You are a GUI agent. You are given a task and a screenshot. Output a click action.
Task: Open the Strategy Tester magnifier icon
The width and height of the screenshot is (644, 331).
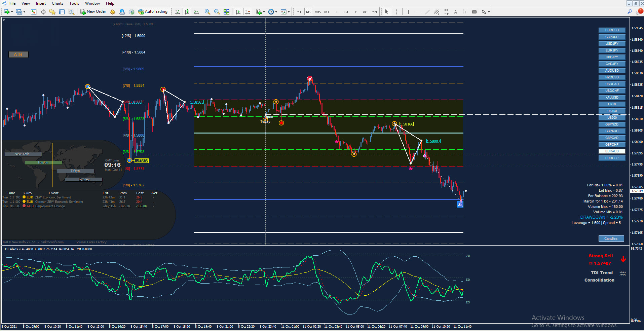point(71,12)
